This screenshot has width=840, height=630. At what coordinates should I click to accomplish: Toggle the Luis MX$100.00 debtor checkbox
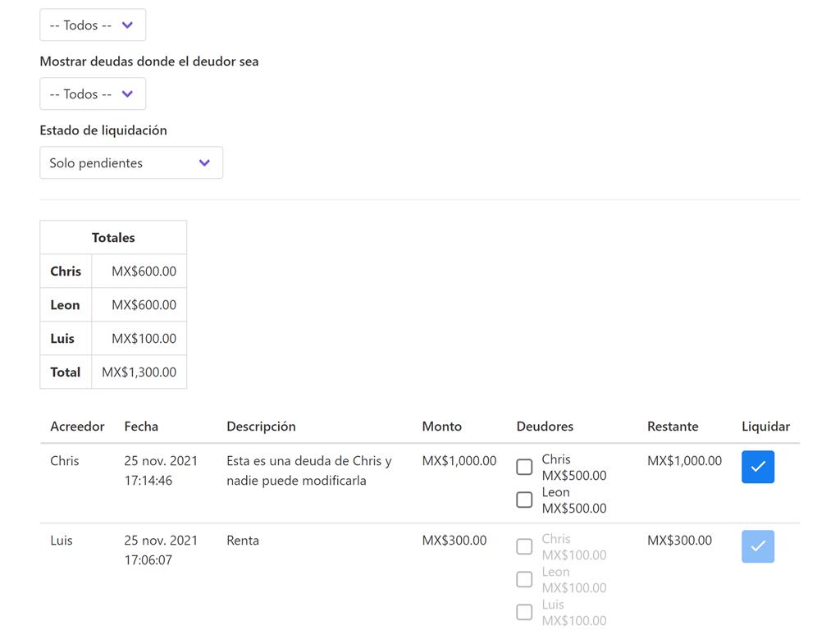pyautogui.click(x=524, y=612)
